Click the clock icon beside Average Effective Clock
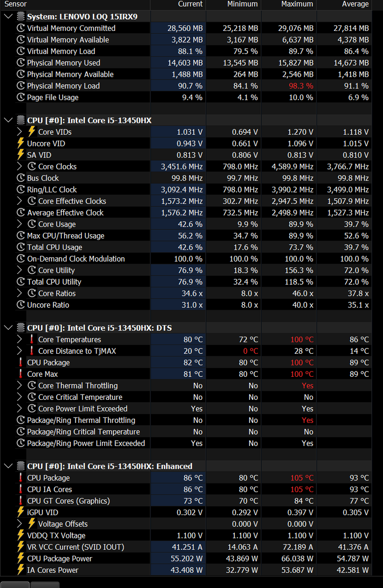 (x=21, y=213)
